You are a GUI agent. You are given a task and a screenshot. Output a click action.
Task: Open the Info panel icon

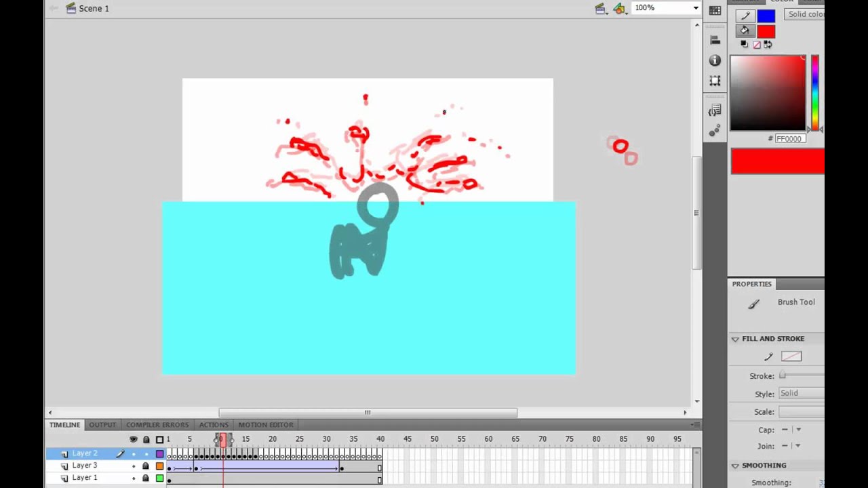click(x=715, y=60)
